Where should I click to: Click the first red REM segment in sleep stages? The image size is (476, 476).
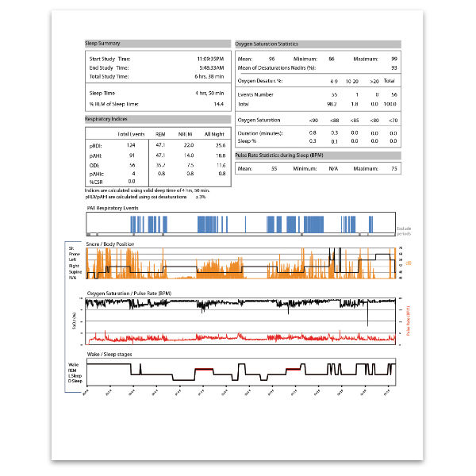[204, 369]
